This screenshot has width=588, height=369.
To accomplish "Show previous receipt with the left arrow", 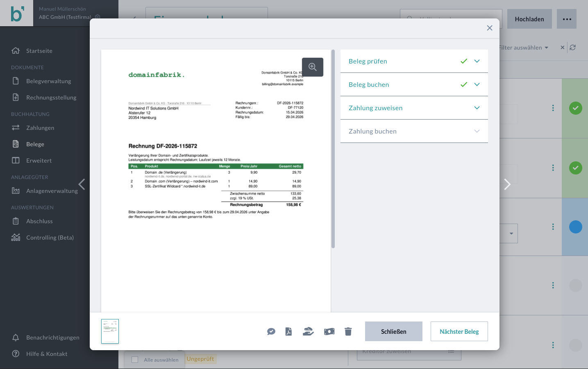I will [x=82, y=184].
